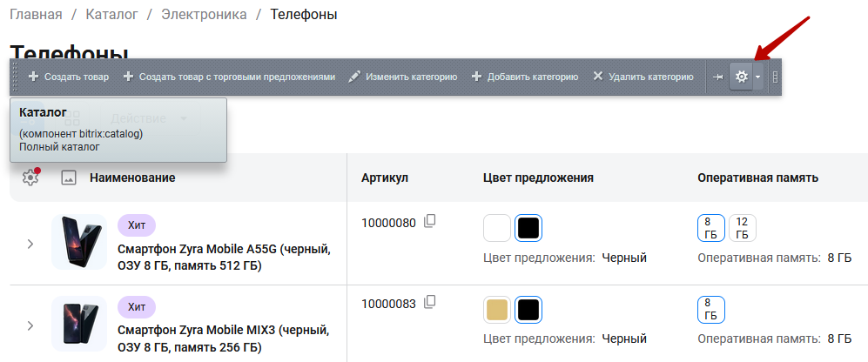Open dropdown arrow next to settings gear

click(x=757, y=77)
